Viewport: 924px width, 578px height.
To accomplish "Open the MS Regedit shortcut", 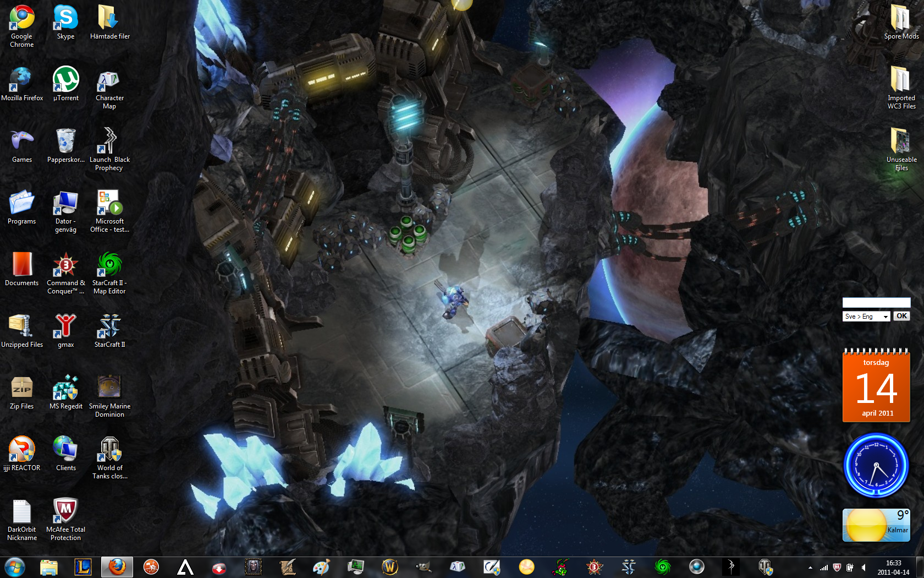I will coord(65,392).
